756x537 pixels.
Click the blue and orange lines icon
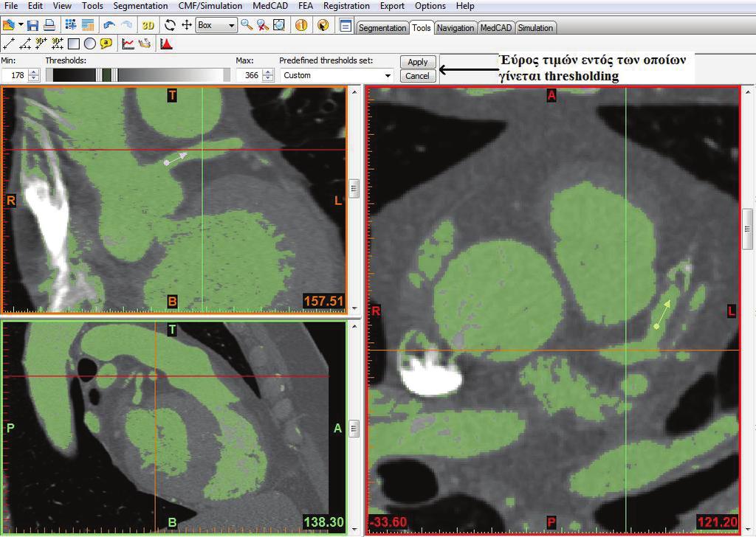point(88,25)
